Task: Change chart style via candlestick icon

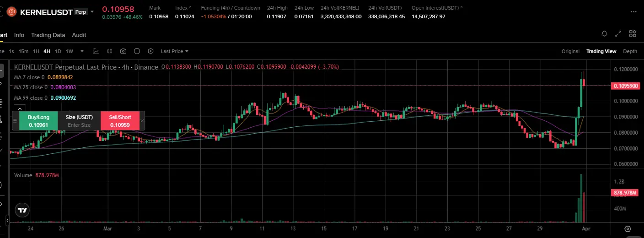Action: point(110,51)
